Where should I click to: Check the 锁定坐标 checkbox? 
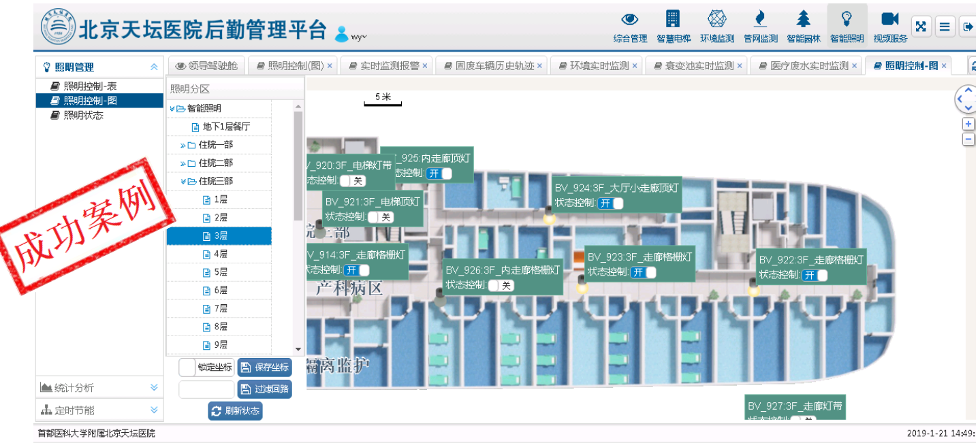coord(187,367)
